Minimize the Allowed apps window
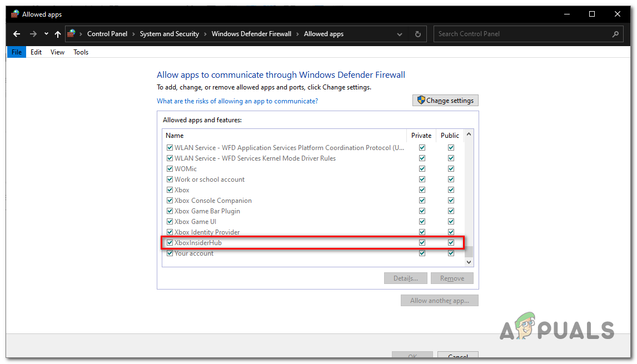The height and width of the screenshot is (364, 637). click(x=567, y=14)
